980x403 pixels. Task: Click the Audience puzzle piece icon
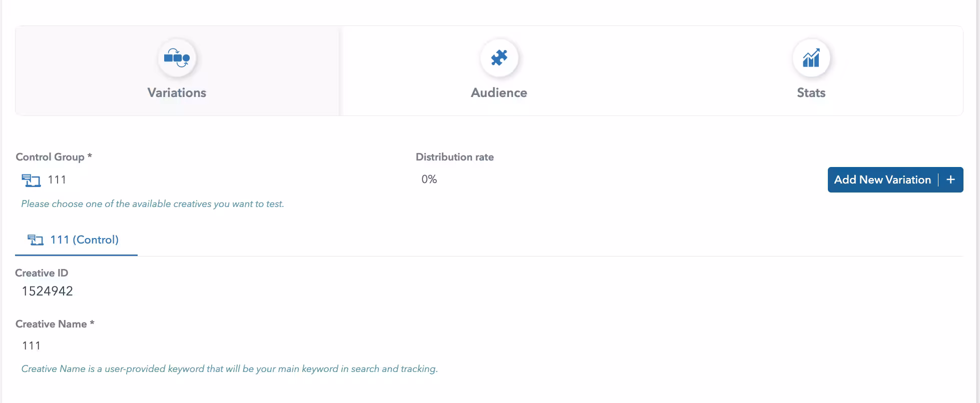499,58
